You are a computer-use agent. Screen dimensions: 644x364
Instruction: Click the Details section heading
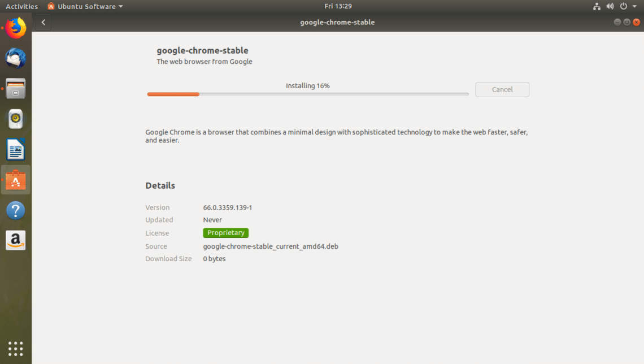(160, 186)
